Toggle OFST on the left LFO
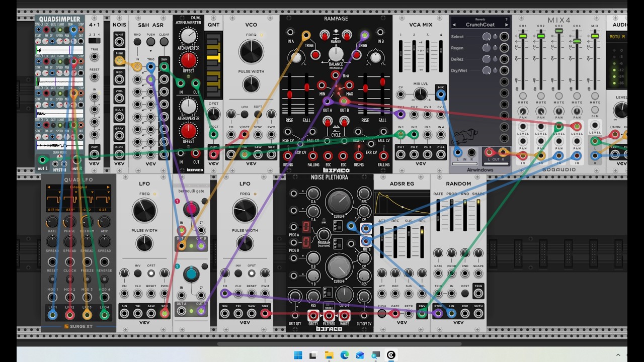644x362 pixels. [x=151, y=273]
